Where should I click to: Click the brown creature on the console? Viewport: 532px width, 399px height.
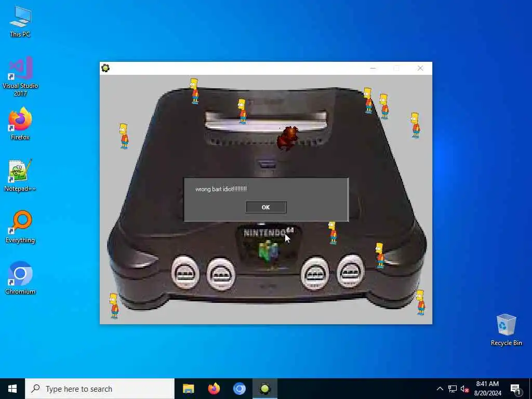tap(288, 138)
